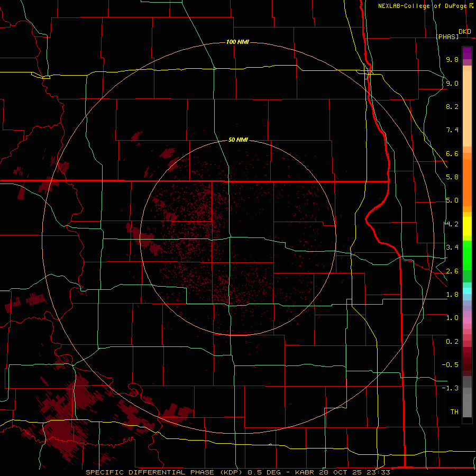The image size is (476, 476).
Task: Click the 1.8 value on the scale
Action: click(452, 295)
